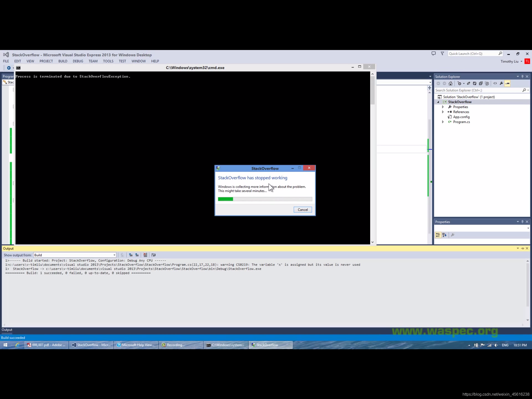Open the DEBUG menu
532x399 pixels.
[x=78, y=61]
